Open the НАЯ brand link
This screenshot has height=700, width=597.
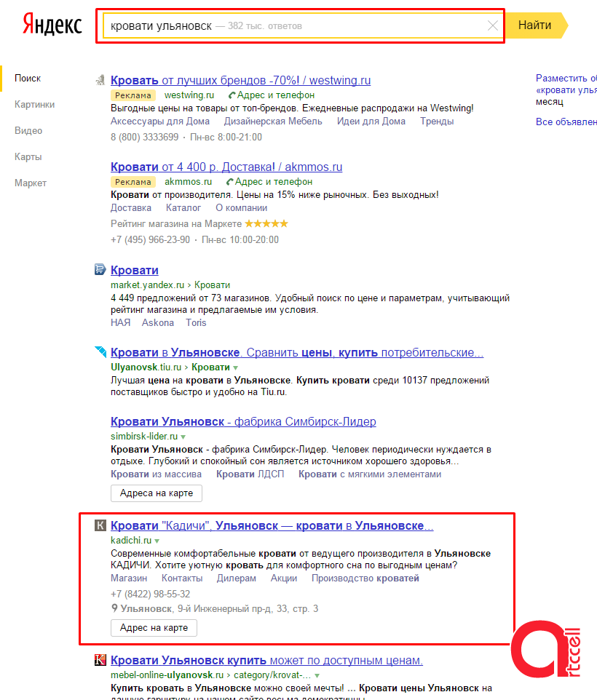[x=121, y=322]
